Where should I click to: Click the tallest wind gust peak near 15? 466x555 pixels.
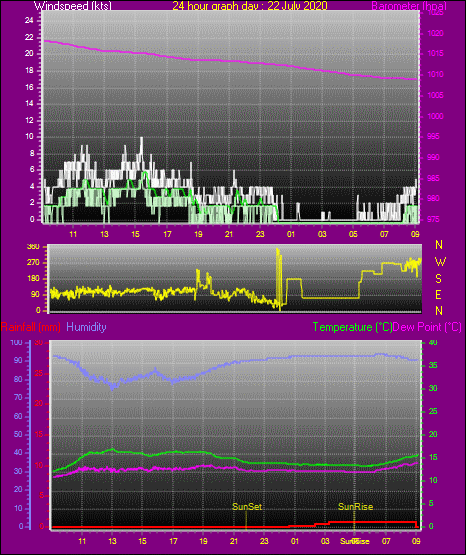tap(142, 139)
